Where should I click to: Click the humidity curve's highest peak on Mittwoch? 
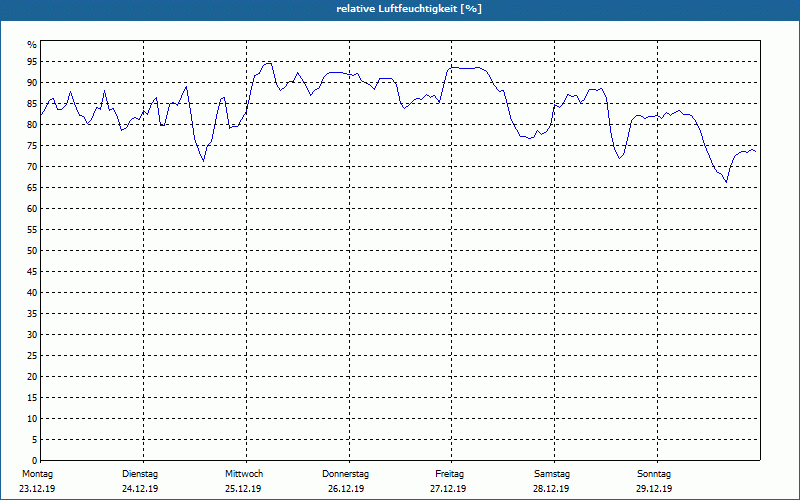[268, 63]
